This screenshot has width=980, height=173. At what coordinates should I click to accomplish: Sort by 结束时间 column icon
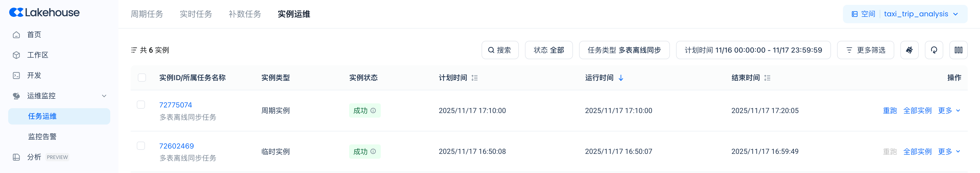767,78
